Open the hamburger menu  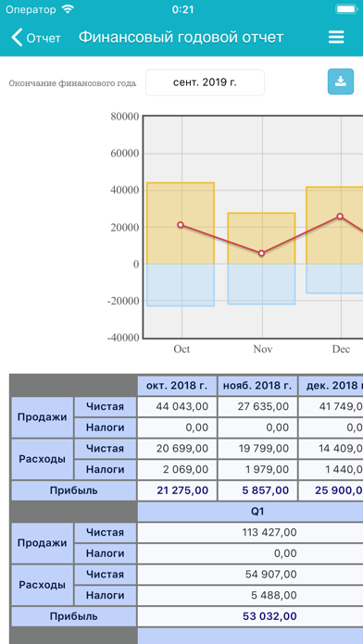click(x=336, y=37)
